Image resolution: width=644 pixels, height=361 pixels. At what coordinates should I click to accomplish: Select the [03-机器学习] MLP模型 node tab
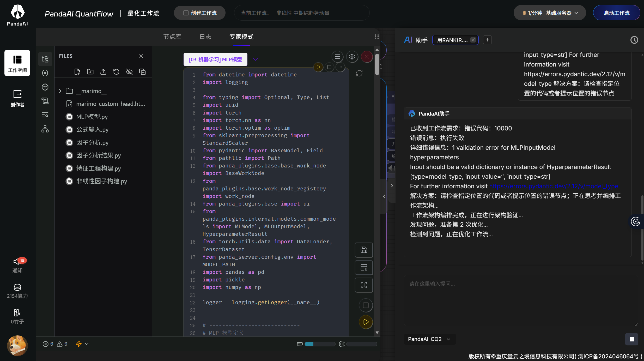tap(215, 59)
